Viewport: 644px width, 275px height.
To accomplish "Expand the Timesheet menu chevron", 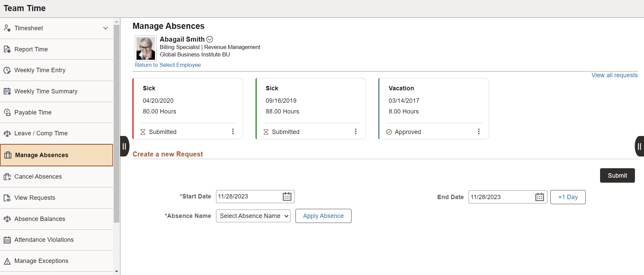I will [x=105, y=28].
